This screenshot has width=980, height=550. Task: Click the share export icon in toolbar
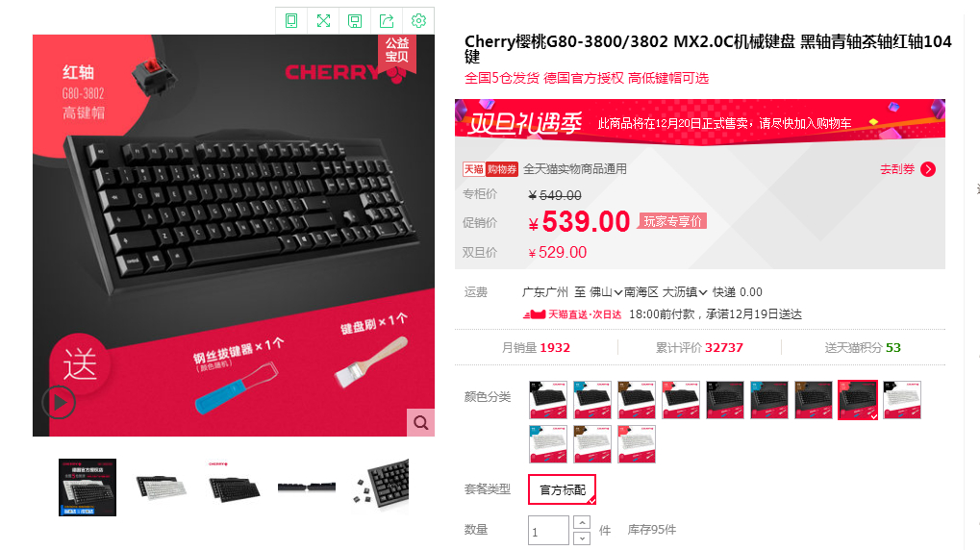tap(387, 20)
